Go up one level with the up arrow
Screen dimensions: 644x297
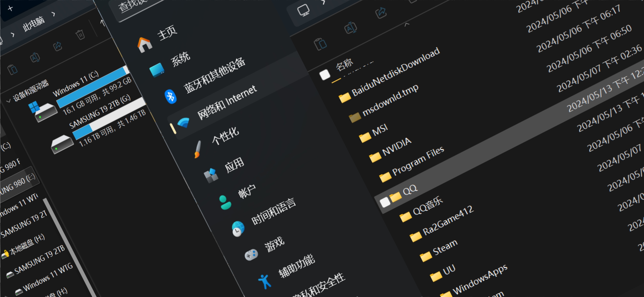click(x=102, y=23)
